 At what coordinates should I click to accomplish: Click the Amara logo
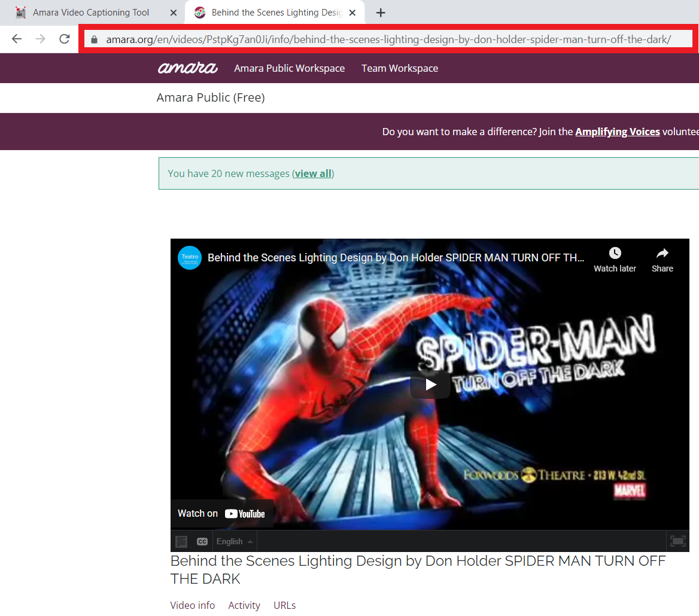click(x=187, y=68)
